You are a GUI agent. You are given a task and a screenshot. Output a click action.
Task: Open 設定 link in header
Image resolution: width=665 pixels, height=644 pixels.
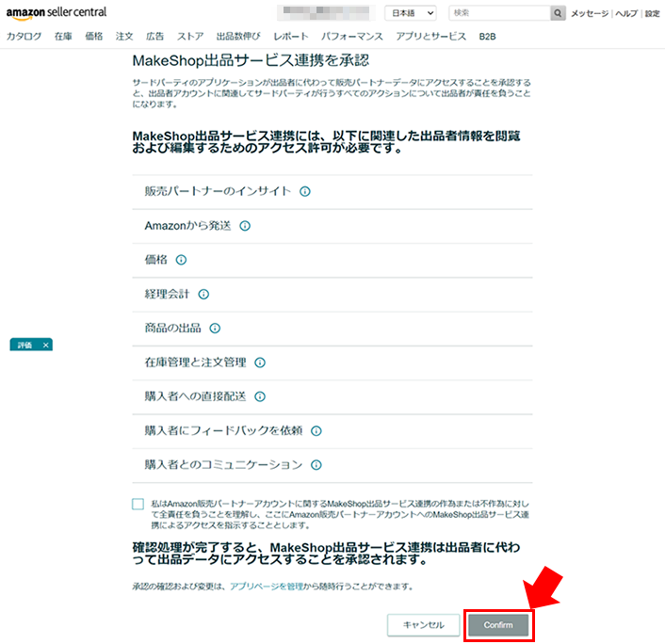(652, 13)
